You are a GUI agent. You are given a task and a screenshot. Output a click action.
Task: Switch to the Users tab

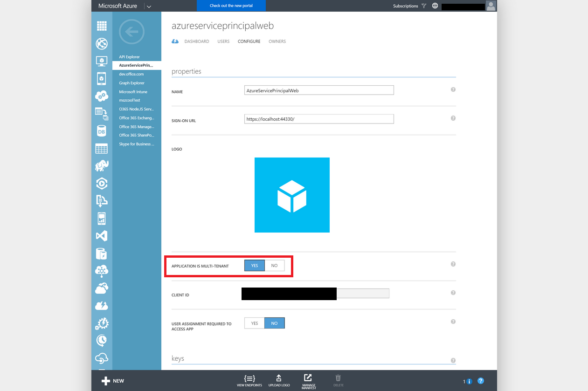223,41
